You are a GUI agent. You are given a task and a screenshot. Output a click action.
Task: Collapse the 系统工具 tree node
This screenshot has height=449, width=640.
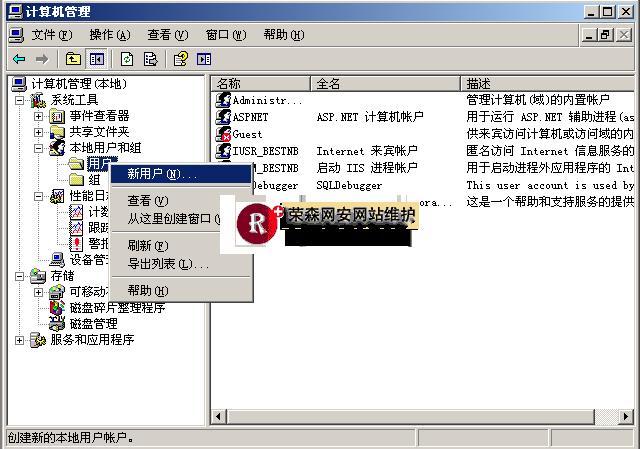tap(20, 100)
